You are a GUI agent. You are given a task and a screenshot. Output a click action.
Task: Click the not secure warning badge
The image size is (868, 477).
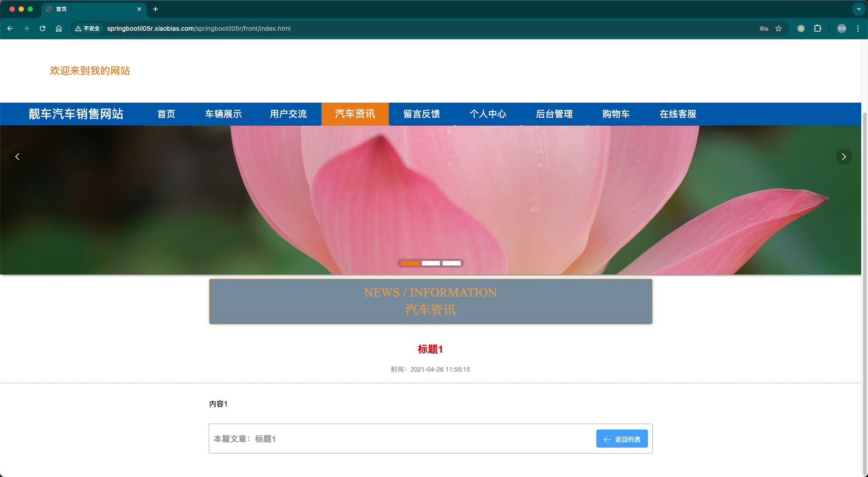click(x=88, y=28)
